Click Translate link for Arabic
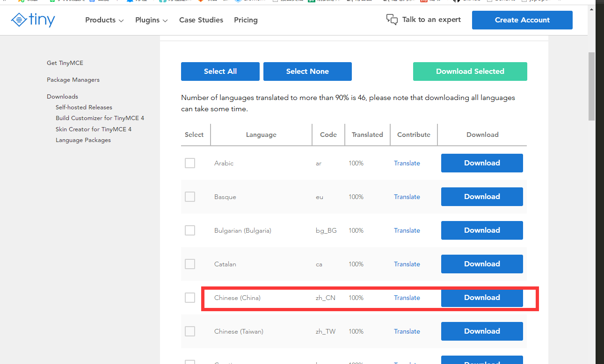This screenshot has height=364, width=604. [407, 163]
